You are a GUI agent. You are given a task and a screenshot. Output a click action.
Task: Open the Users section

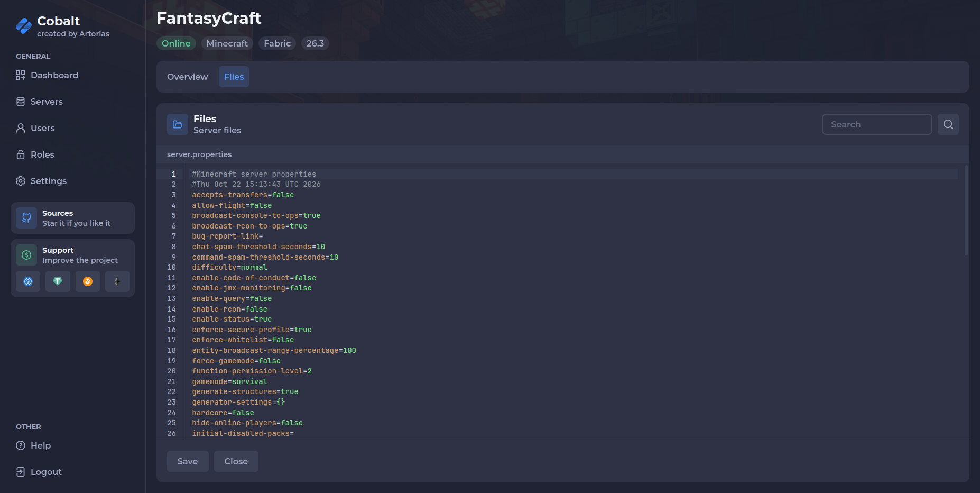(35, 128)
